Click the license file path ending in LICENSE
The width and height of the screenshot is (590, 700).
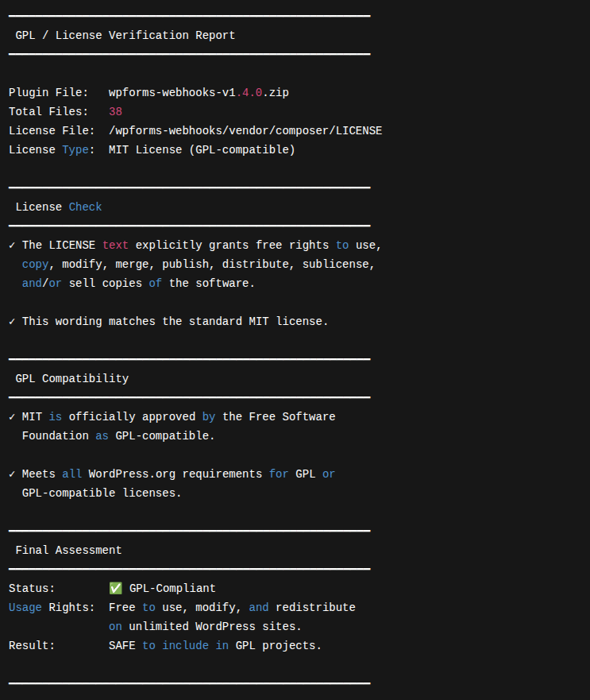pos(245,131)
